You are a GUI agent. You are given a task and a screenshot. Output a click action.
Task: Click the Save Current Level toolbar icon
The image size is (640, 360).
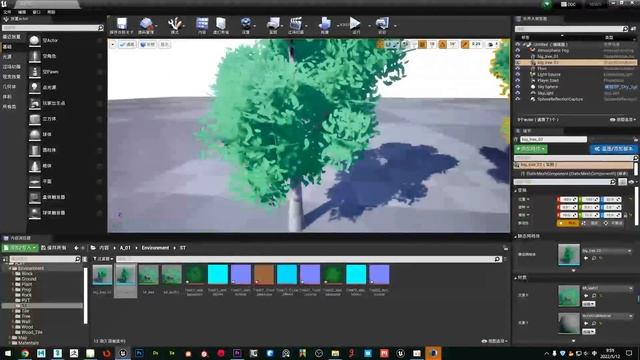[122, 23]
